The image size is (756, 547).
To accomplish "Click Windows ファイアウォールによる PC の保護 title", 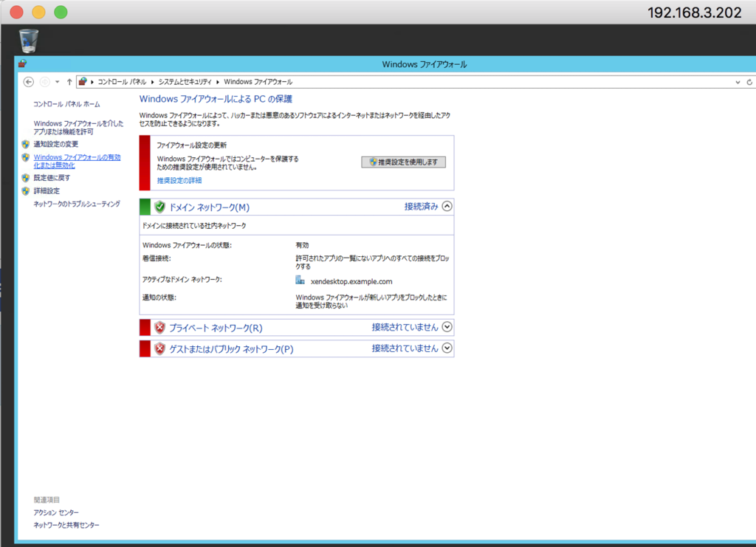I will point(216,99).
